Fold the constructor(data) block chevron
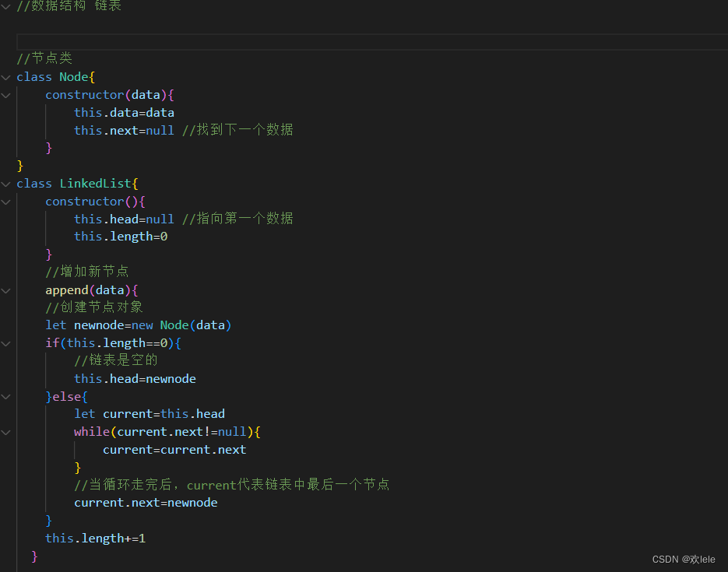The image size is (728, 572). coord(6,96)
